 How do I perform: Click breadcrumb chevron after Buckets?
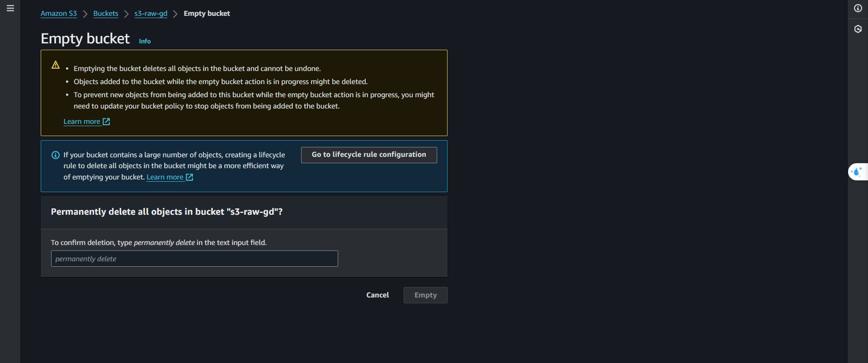coord(127,14)
